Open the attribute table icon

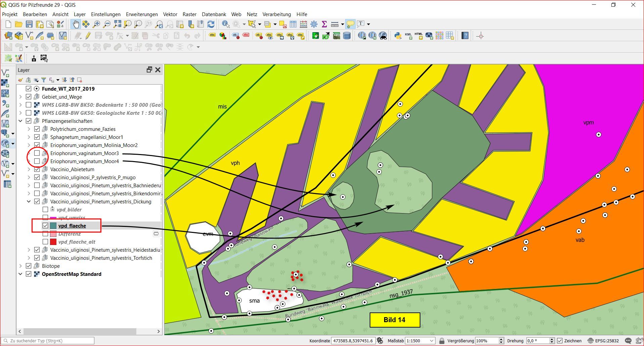click(x=293, y=24)
